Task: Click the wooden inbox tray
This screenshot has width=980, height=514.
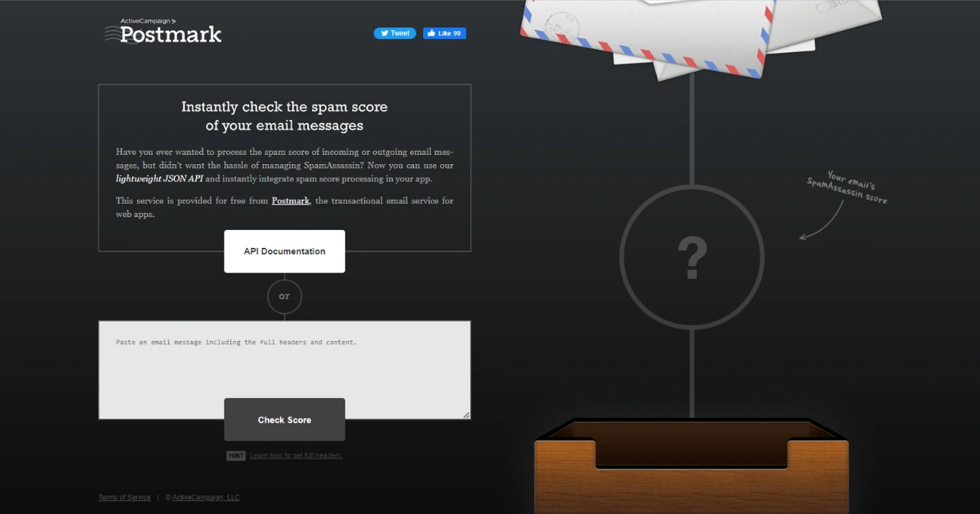Action: coord(691,465)
